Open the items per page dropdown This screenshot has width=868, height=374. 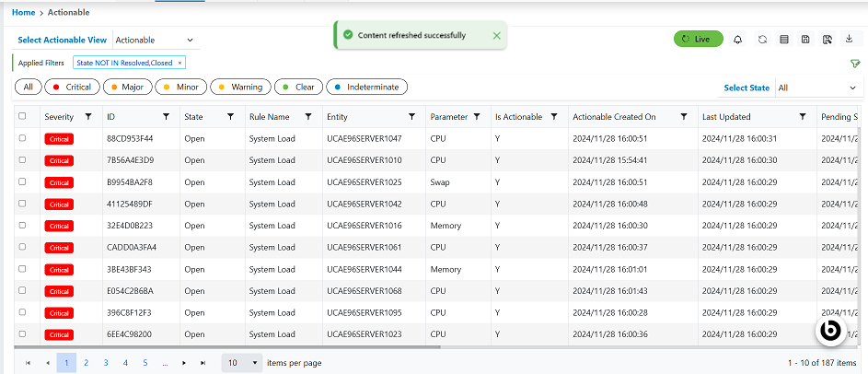[x=242, y=363]
